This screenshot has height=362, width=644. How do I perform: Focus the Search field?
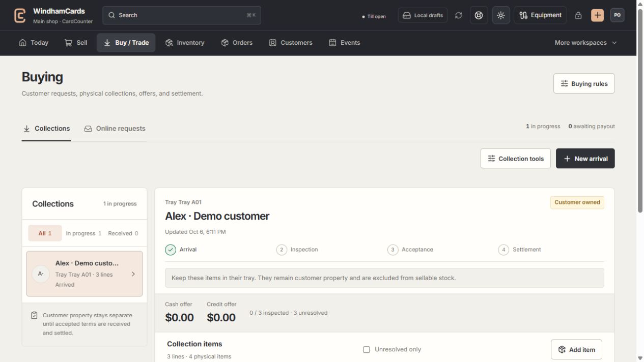click(182, 15)
